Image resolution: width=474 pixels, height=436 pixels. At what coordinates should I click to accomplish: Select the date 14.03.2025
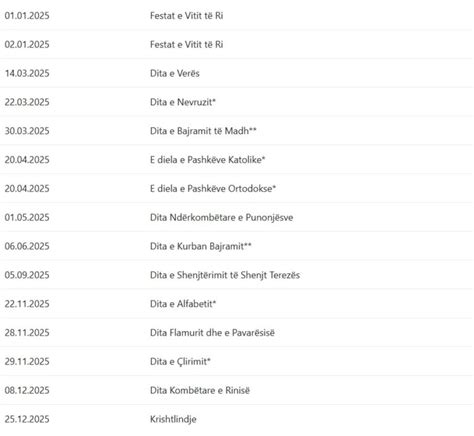[x=27, y=73]
